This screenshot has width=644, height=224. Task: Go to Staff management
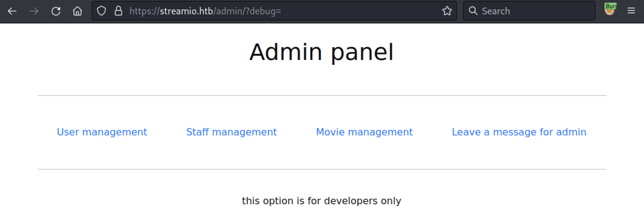(231, 132)
